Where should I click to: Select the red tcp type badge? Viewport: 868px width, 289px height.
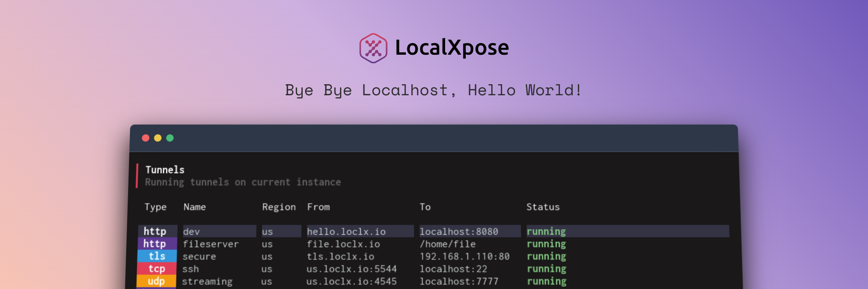click(x=157, y=268)
